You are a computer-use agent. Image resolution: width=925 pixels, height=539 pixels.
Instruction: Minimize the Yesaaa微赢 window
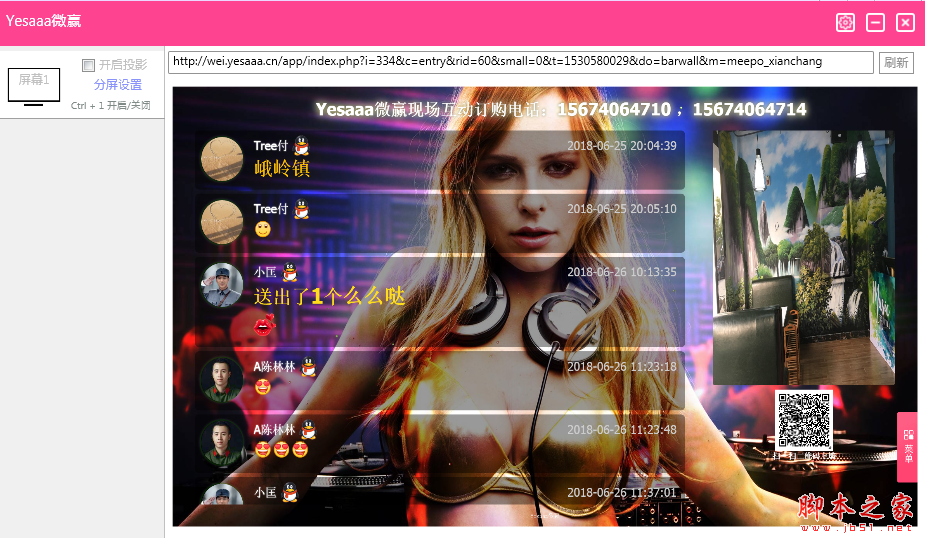pos(875,23)
